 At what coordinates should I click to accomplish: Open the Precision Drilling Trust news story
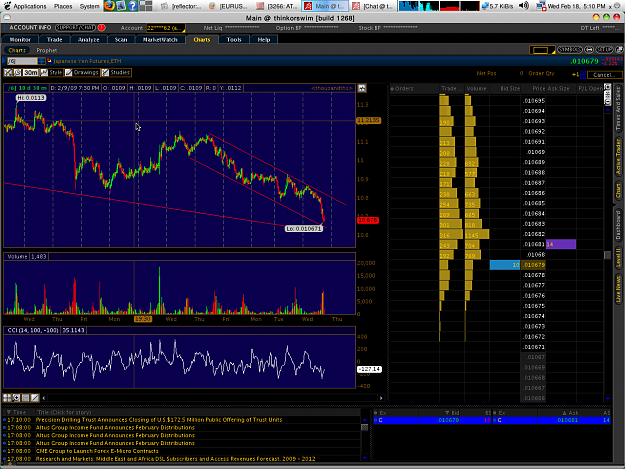159,420
